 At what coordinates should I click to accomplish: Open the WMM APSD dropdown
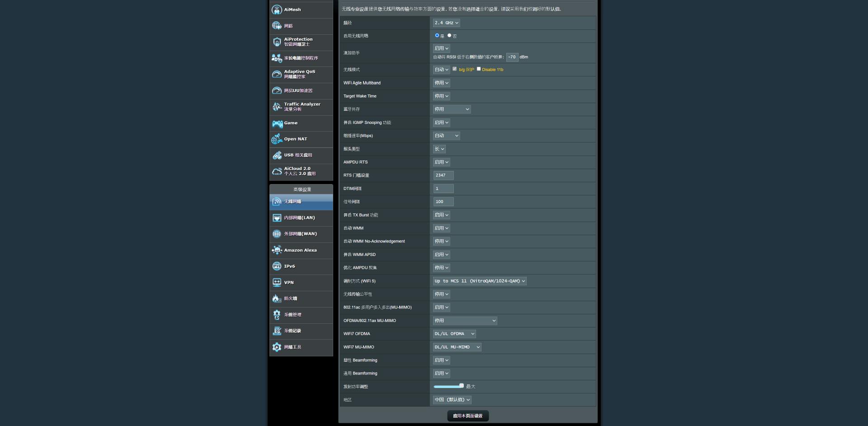(x=442, y=255)
